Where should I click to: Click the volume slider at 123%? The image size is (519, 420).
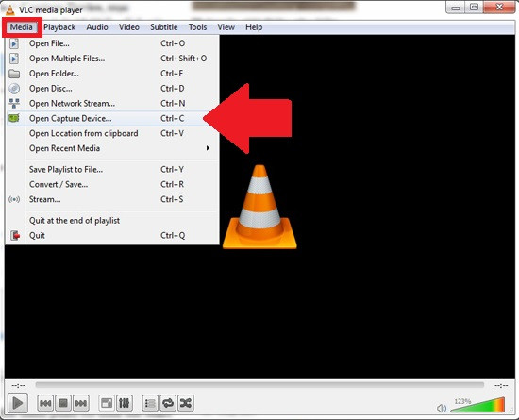pyautogui.click(x=477, y=405)
